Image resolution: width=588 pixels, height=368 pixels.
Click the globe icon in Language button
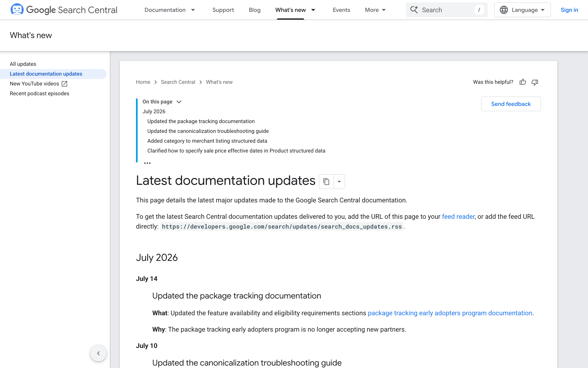(x=504, y=10)
